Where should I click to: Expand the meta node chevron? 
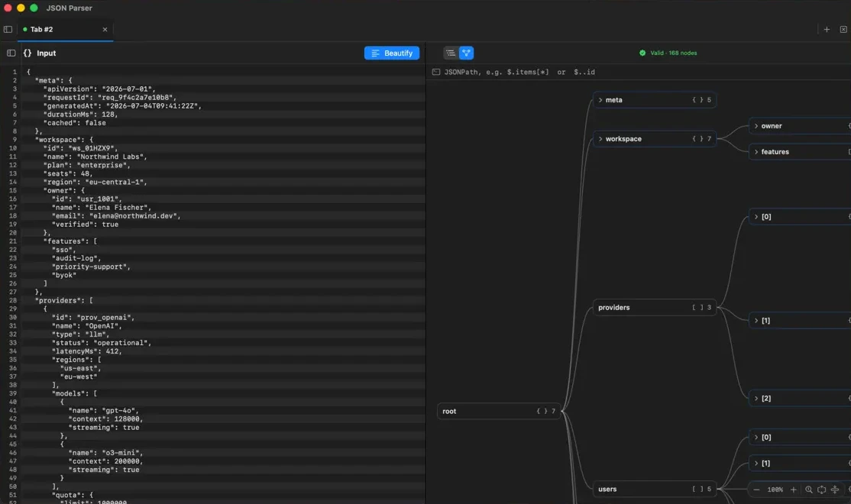[x=600, y=100]
